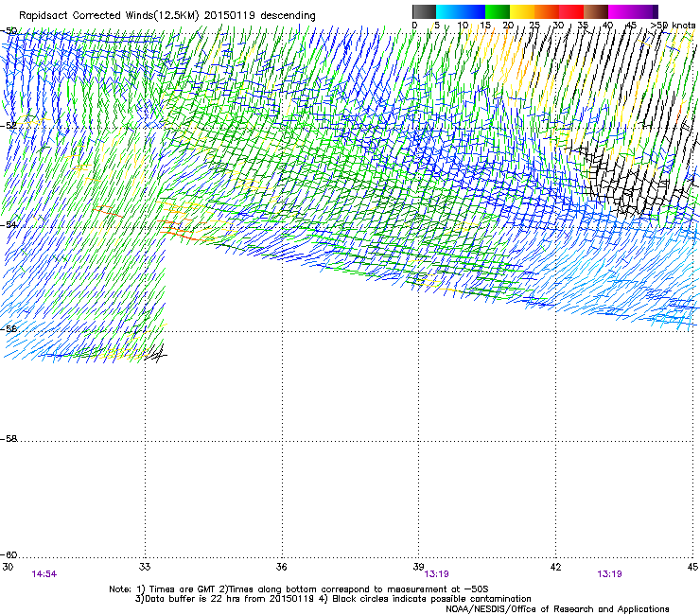Click the yellow 20-25 knots legend segment
700x615 pixels.
coord(522,11)
